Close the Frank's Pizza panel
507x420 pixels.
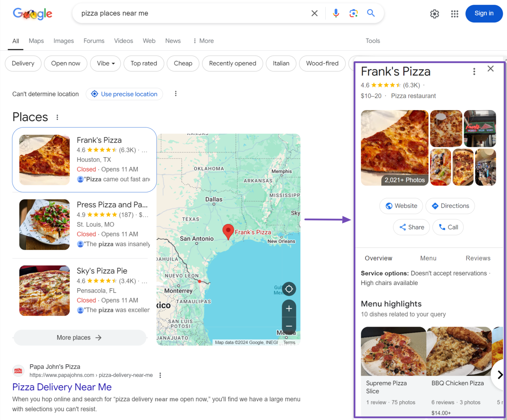[491, 69]
